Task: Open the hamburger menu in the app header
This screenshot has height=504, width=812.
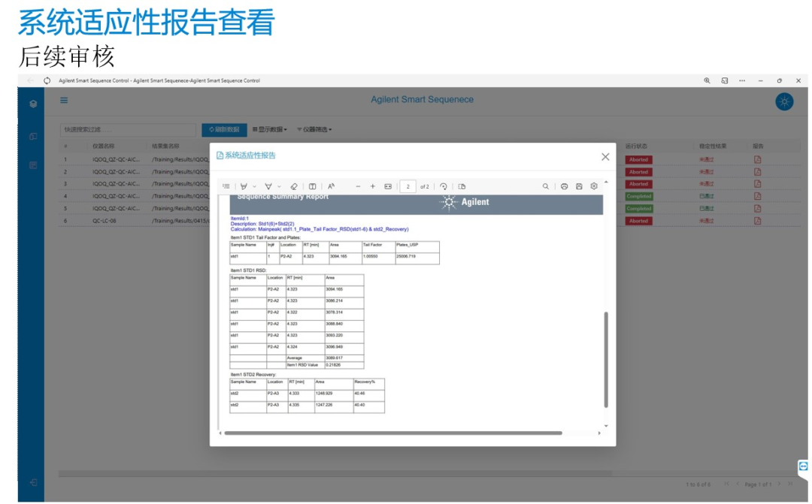Action: 64,101
